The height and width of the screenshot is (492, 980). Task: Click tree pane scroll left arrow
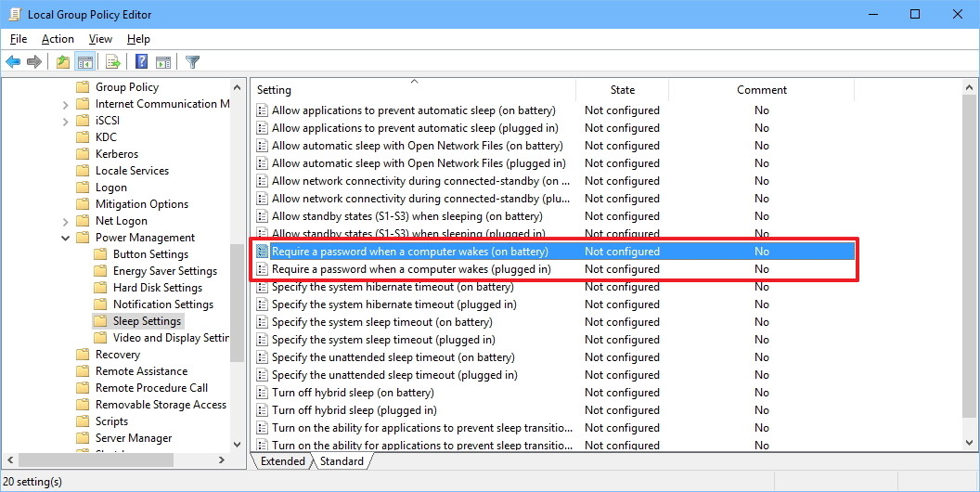point(10,460)
